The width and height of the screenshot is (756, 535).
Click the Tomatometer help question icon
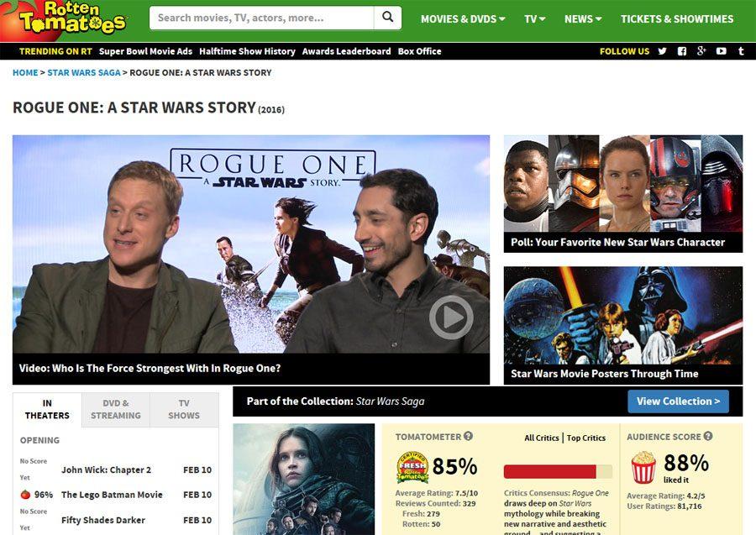coord(468,436)
